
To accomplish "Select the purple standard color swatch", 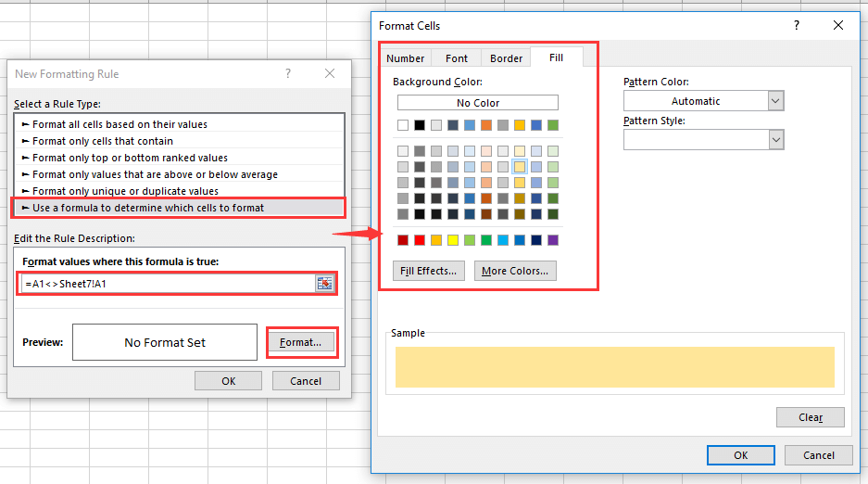I will click(x=553, y=240).
